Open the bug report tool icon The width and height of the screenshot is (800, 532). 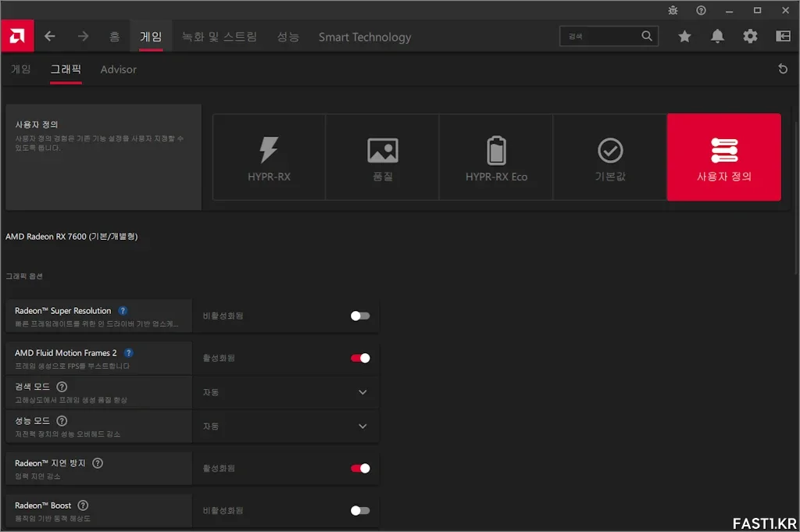(673, 10)
